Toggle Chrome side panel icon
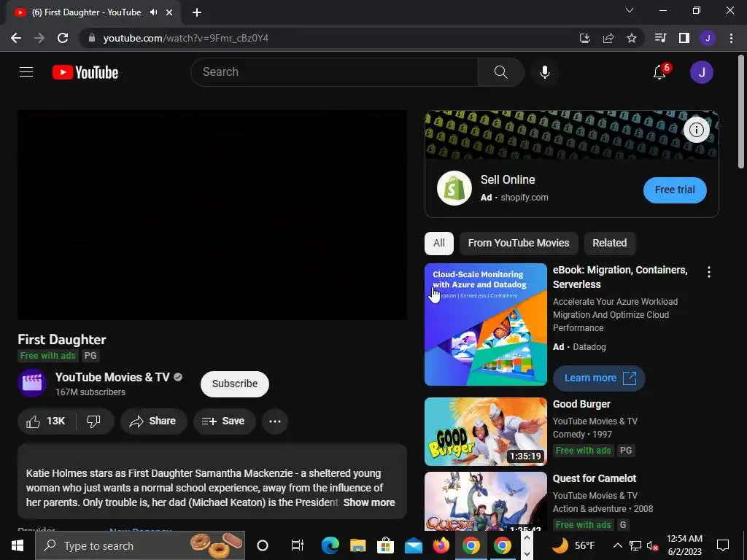The width and height of the screenshot is (747, 560). (684, 38)
